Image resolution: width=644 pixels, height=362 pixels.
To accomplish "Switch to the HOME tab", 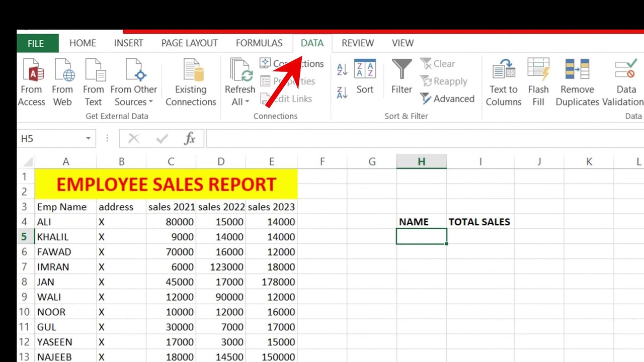I will [83, 43].
